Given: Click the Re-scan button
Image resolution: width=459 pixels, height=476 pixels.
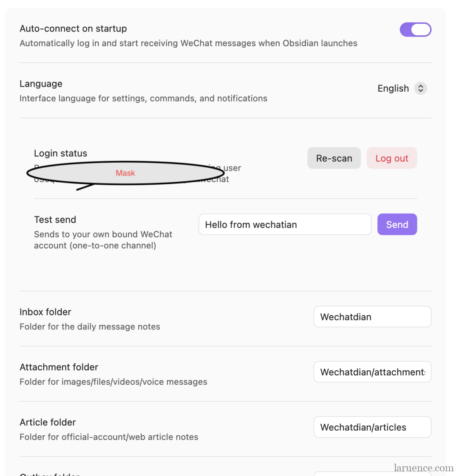Looking at the screenshot, I should click(334, 158).
